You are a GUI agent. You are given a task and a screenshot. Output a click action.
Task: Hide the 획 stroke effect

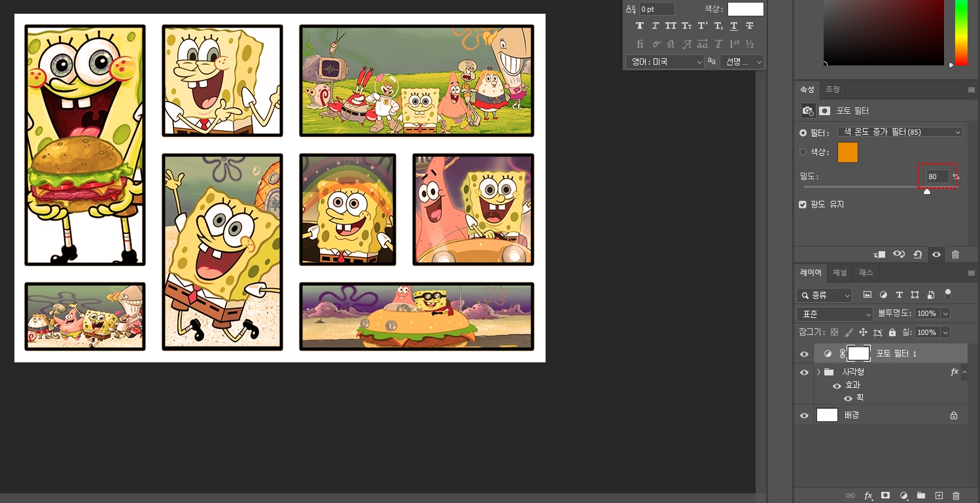(848, 398)
